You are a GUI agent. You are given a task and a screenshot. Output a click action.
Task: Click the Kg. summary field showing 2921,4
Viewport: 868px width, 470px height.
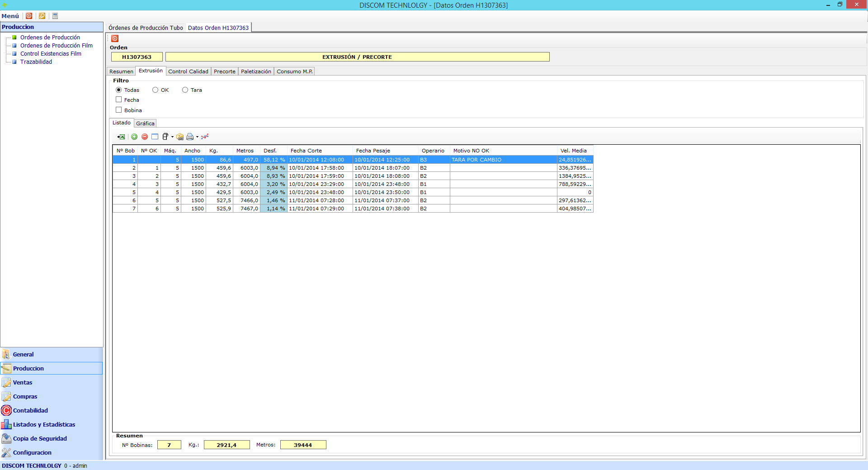[226, 445]
